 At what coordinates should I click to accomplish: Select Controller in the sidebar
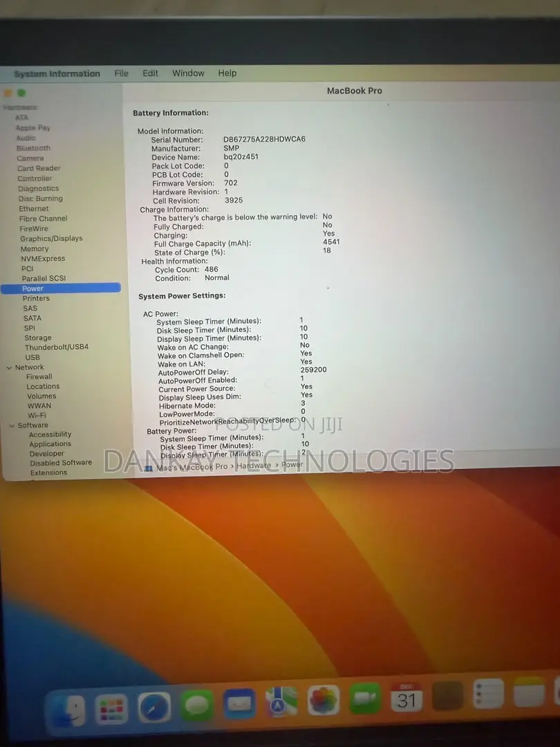pyautogui.click(x=35, y=178)
